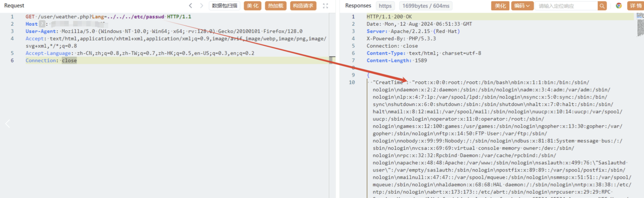Click the response minimap scrollbar
This screenshot has width=644, height=198.
point(640,24)
